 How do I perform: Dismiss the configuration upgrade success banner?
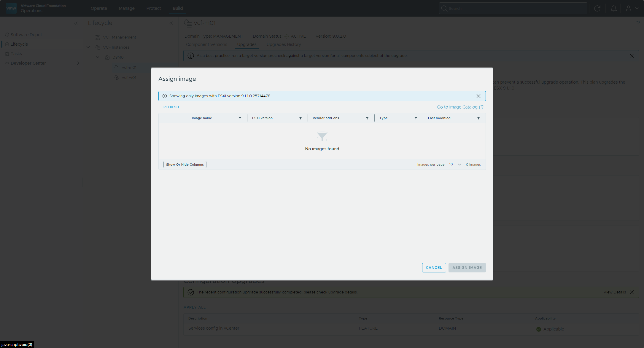pyautogui.click(x=632, y=292)
